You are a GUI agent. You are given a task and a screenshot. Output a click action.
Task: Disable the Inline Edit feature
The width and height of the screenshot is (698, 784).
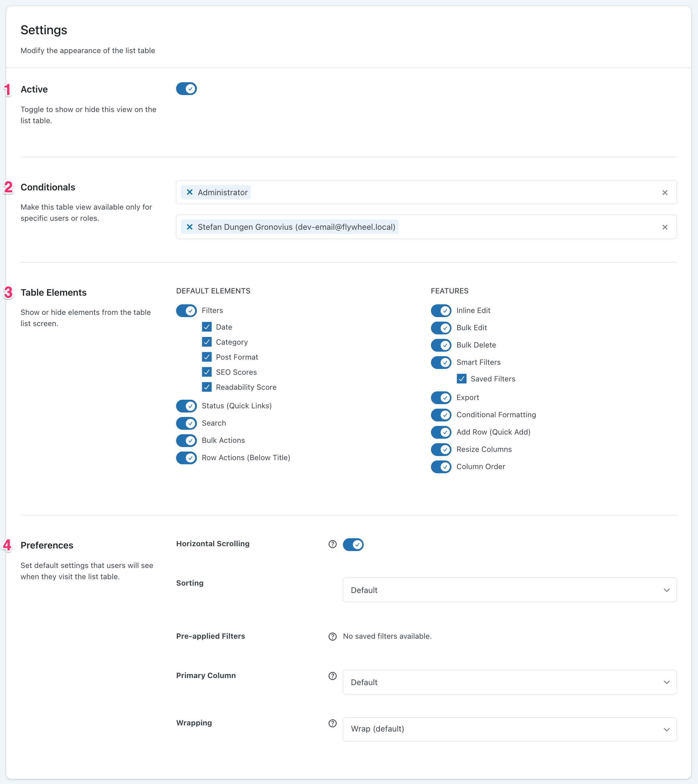pos(441,311)
